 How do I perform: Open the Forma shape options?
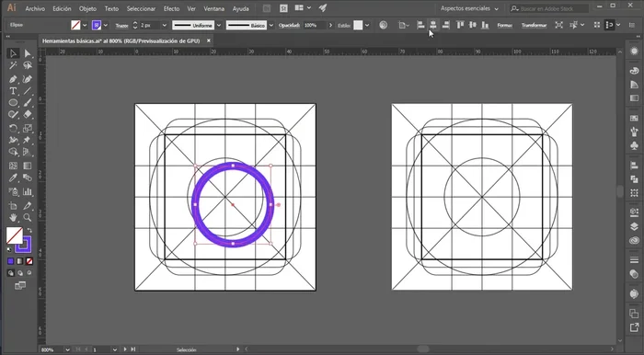pyautogui.click(x=504, y=26)
